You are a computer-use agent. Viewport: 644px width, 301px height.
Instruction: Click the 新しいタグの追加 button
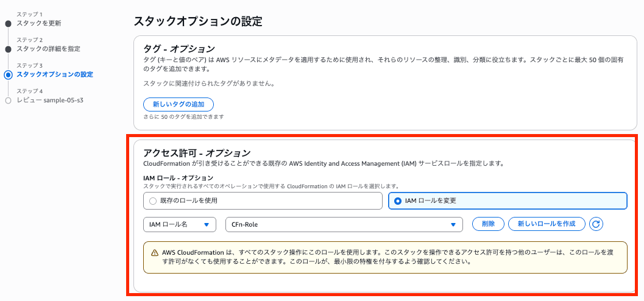pos(179,104)
